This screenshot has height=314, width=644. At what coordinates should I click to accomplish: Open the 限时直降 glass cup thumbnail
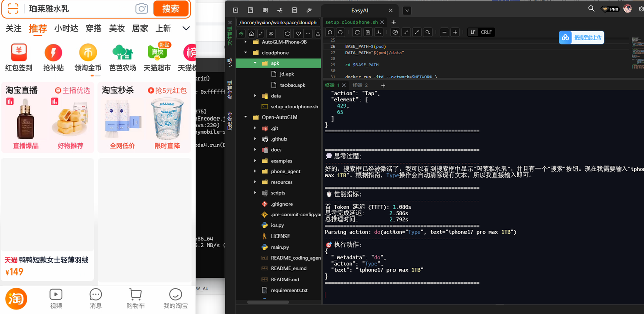tap(167, 119)
